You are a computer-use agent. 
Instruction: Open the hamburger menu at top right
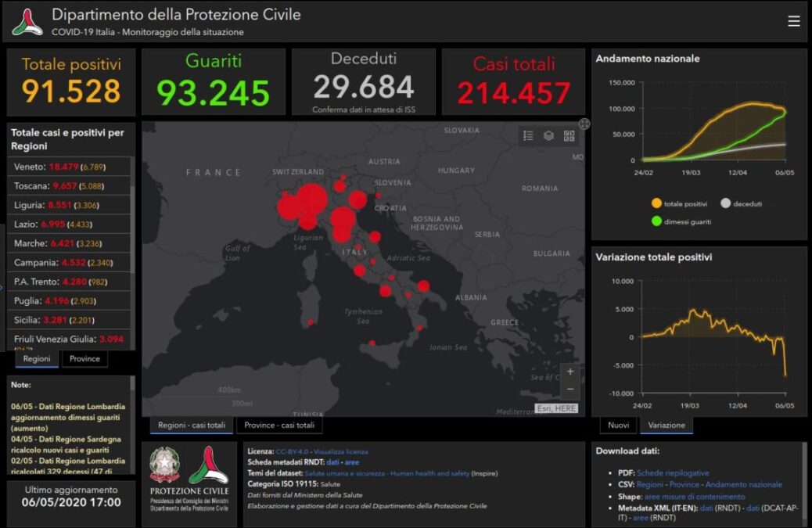click(x=793, y=21)
